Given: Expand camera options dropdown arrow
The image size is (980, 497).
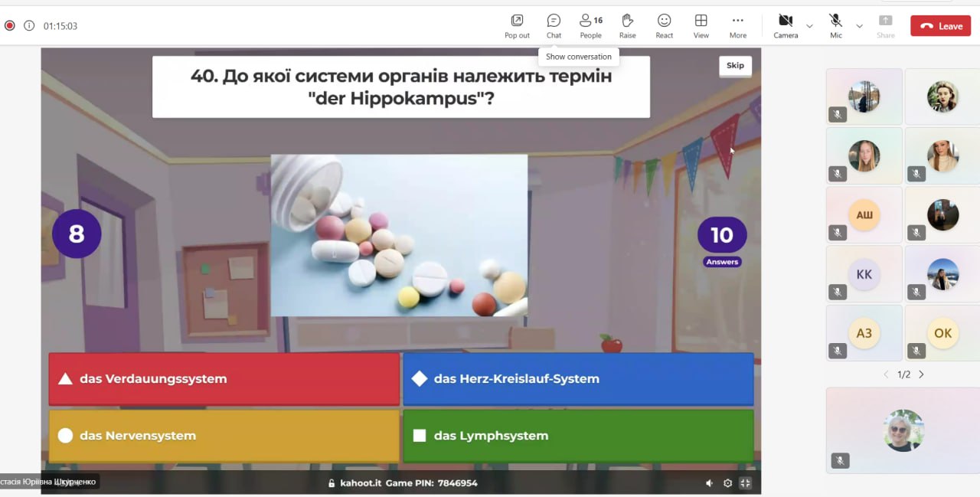Looking at the screenshot, I should point(809,26).
